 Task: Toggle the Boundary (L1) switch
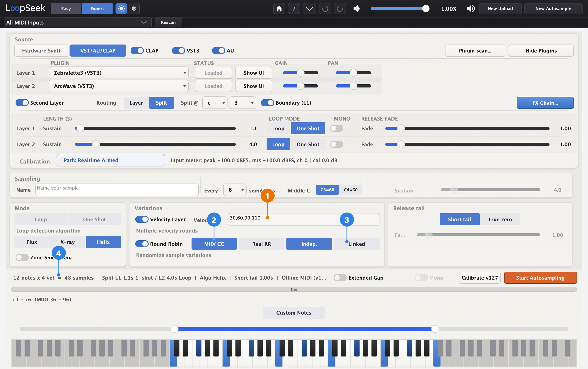pyautogui.click(x=267, y=103)
